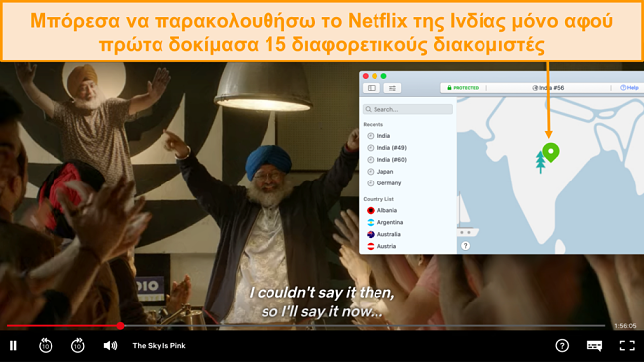Select Germany from Recents

coord(389,183)
